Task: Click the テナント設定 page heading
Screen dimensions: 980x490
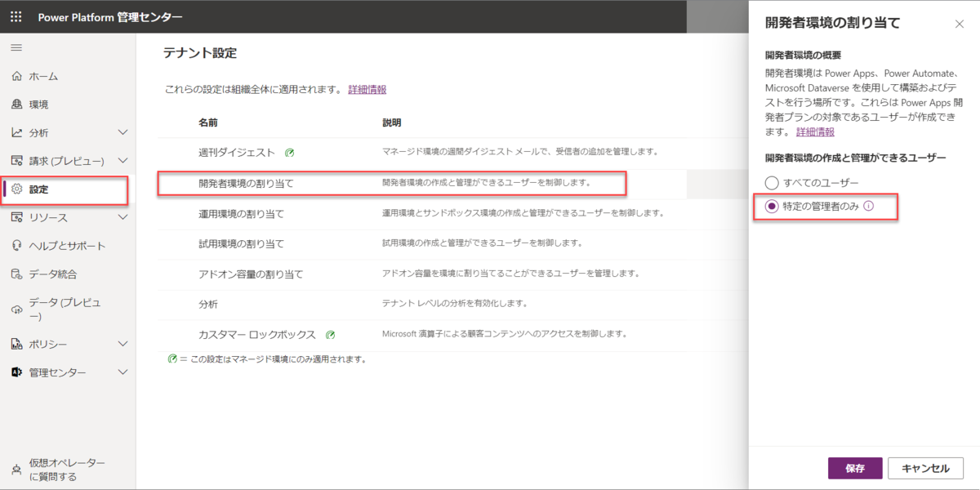Action: 200,53
